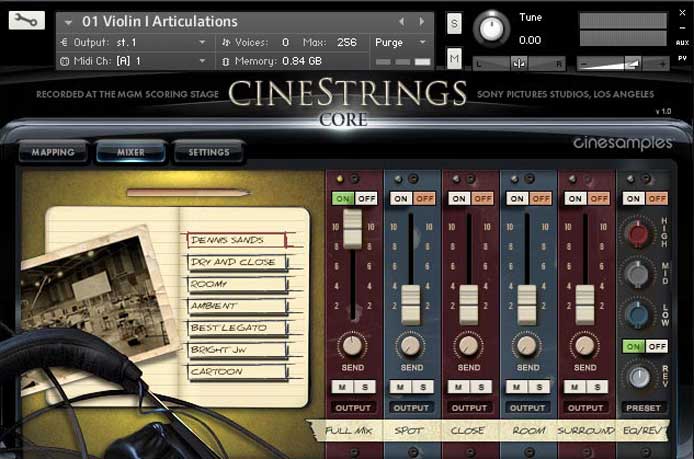The height and width of the screenshot is (459, 694).
Task: Click the Low EQ blue knob
Action: tap(638, 314)
